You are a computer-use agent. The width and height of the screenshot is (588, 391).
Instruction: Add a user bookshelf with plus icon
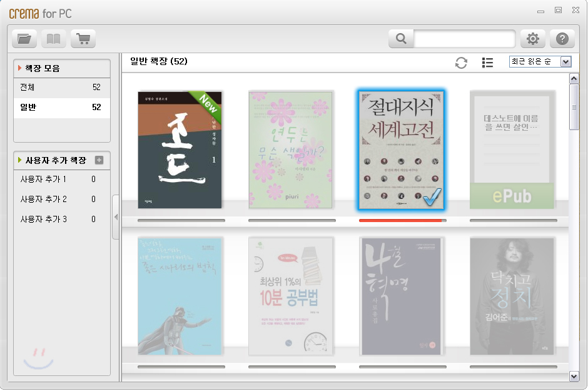[99, 160]
